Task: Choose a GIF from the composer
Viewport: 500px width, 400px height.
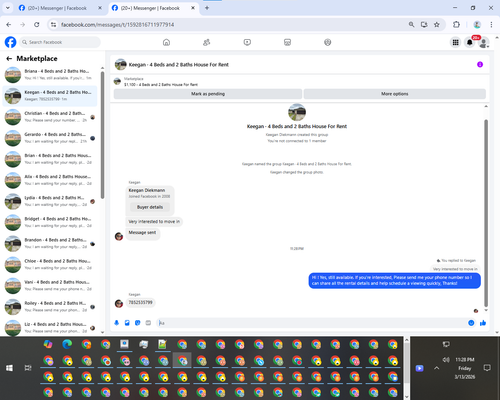Action: [148, 323]
